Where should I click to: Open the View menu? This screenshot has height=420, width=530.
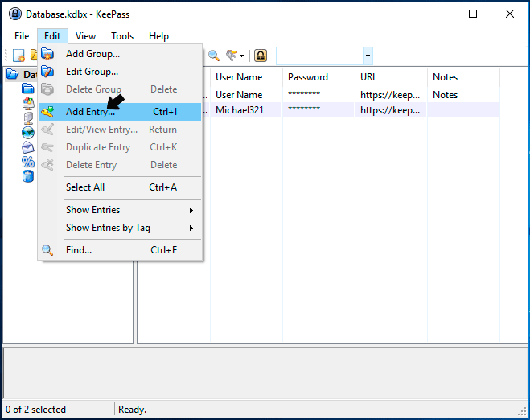tap(85, 36)
